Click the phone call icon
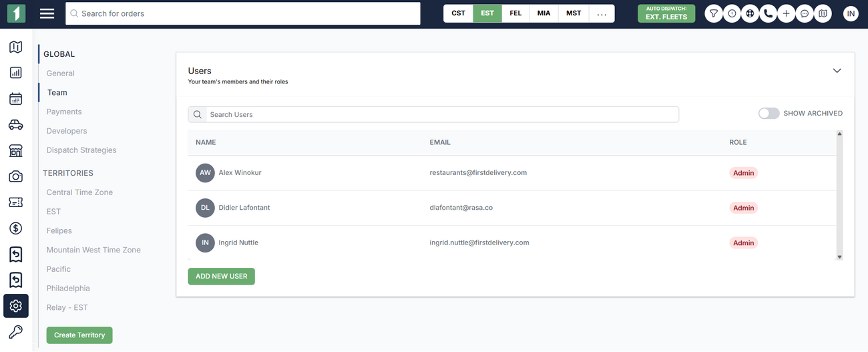868x352 pixels. pos(769,13)
